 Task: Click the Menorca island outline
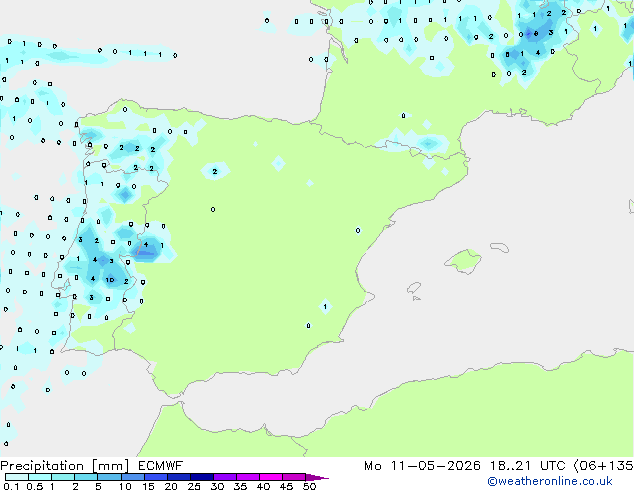click(x=500, y=247)
